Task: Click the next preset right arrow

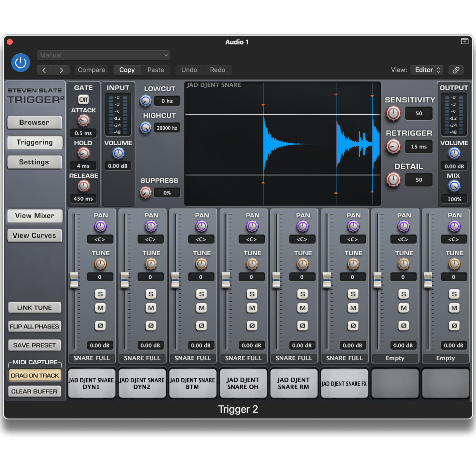Action: tap(61, 70)
